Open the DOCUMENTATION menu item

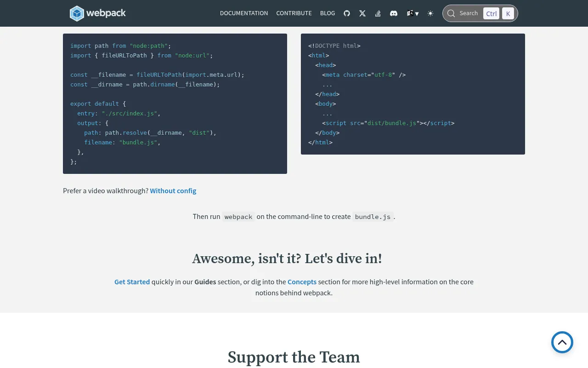[x=244, y=13]
